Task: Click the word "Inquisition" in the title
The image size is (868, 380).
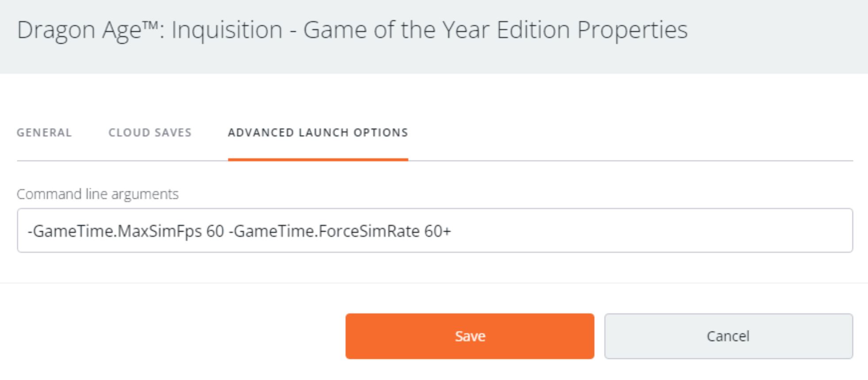Action: tap(227, 30)
